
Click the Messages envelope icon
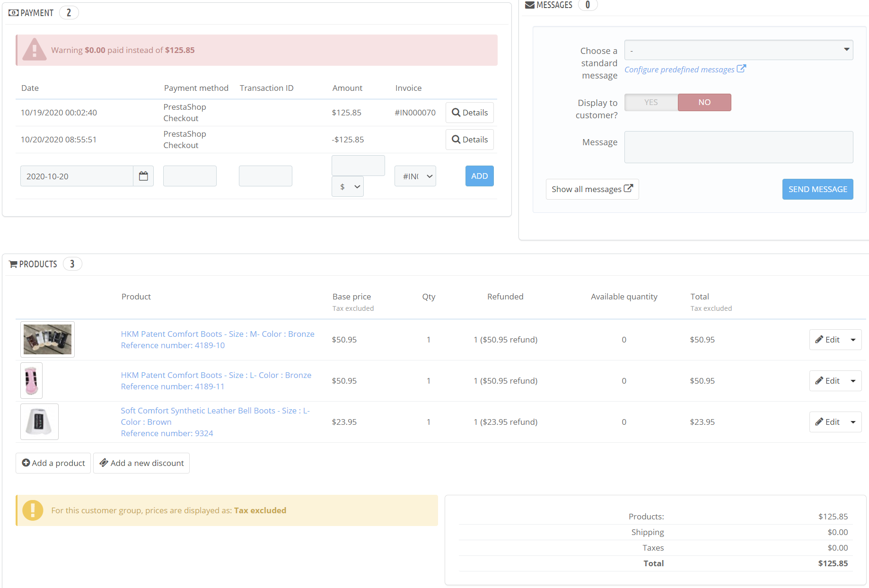click(530, 5)
